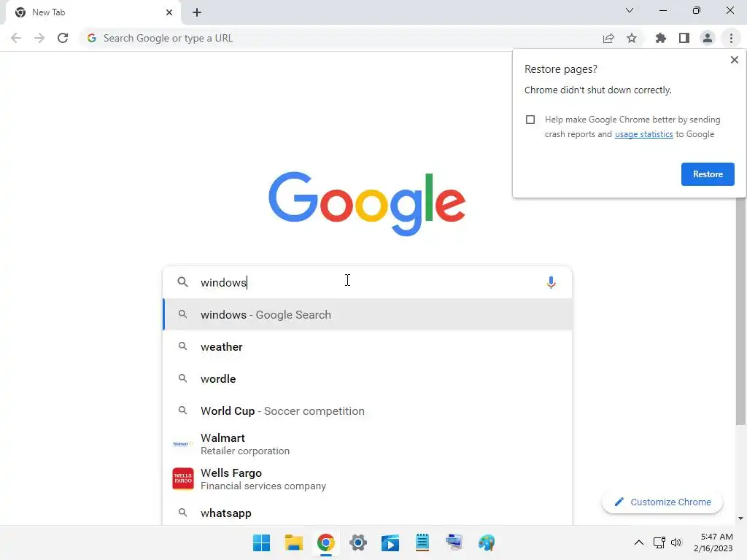Click the Walmart logo thumbnail
The width and height of the screenshot is (747, 560).
coord(182,444)
